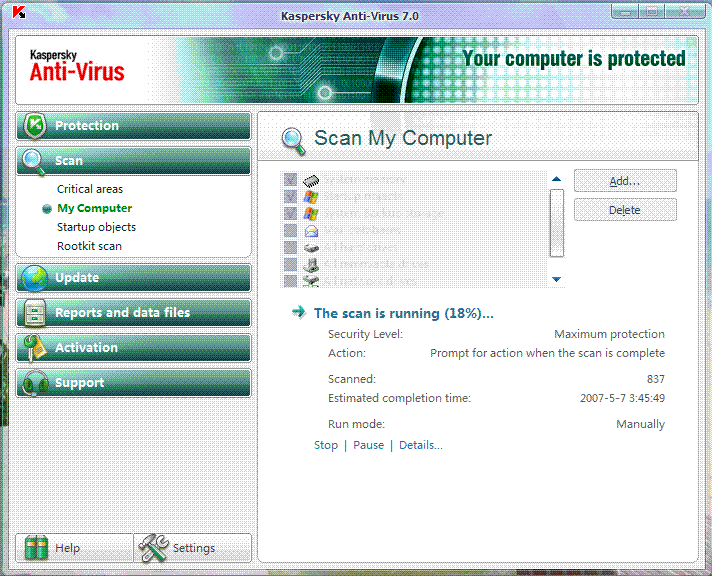Open the Update section
712x576 pixels.
click(134, 278)
